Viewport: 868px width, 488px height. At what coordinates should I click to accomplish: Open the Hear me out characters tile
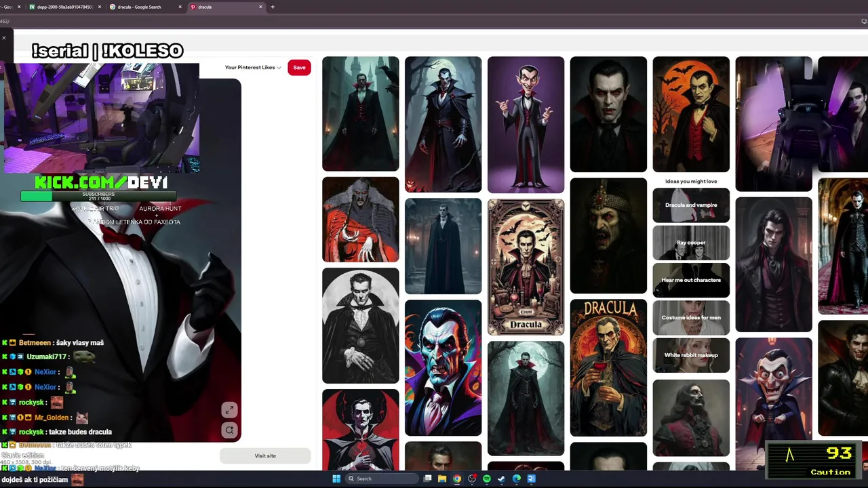(x=691, y=280)
